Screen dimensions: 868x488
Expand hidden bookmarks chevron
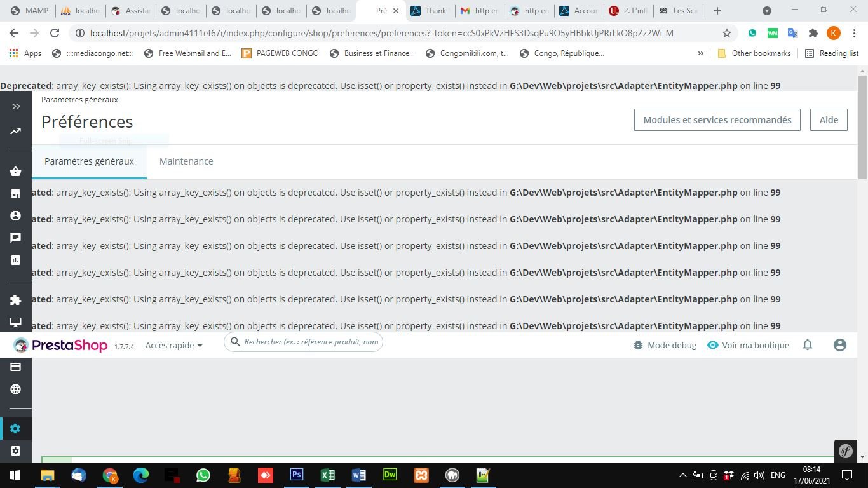tap(701, 53)
